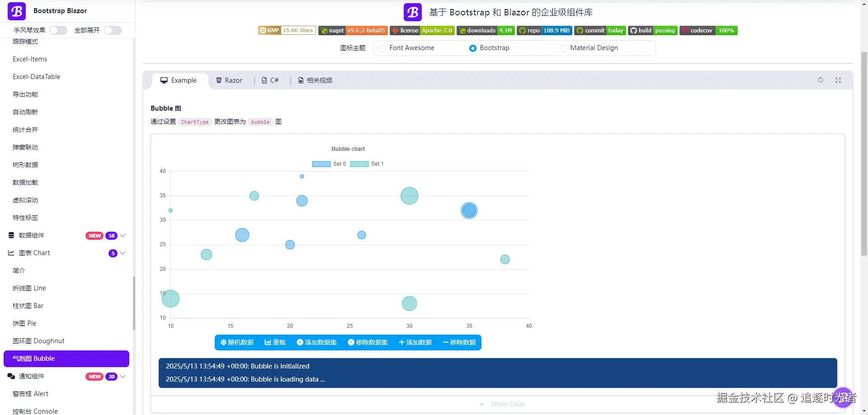Click the license Apache-2.0 badge
The image size is (868, 415).
pyautogui.click(x=422, y=30)
